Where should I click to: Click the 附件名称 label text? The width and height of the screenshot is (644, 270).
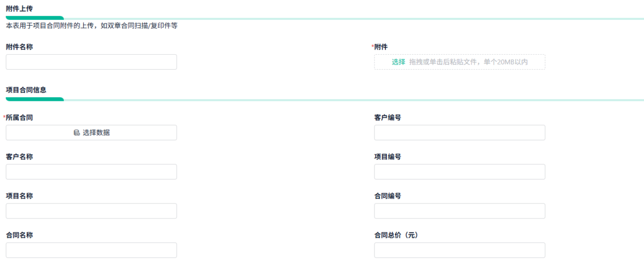(19, 47)
